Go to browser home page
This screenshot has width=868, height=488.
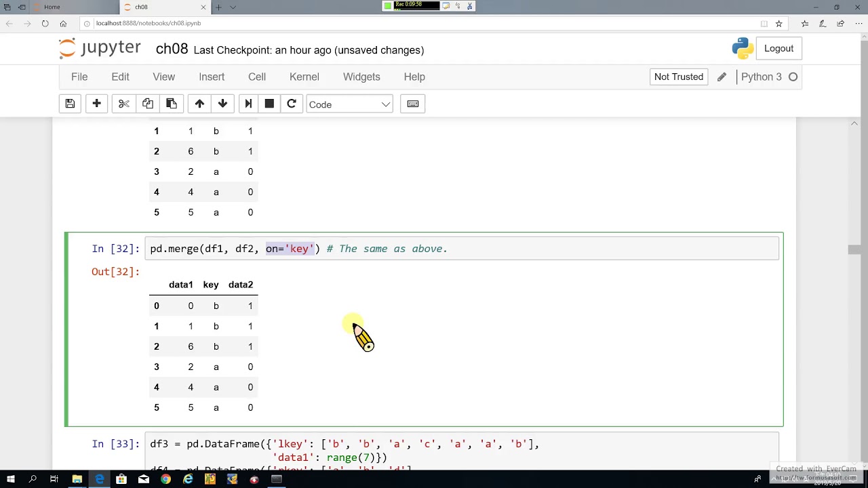[x=63, y=23]
